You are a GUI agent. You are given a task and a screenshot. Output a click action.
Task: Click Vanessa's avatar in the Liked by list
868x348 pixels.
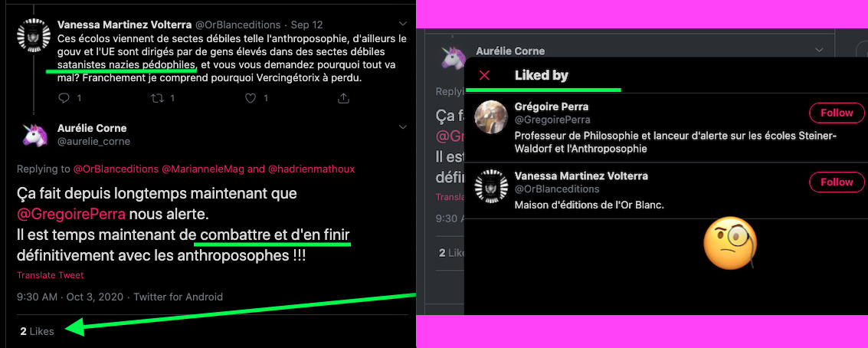(x=492, y=187)
